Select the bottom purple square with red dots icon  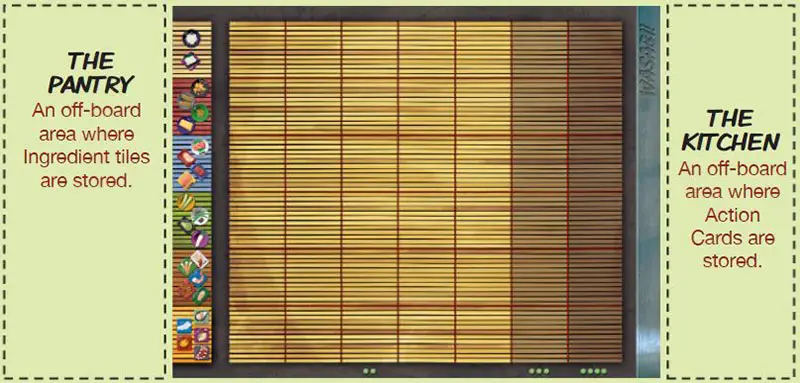point(202,351)
